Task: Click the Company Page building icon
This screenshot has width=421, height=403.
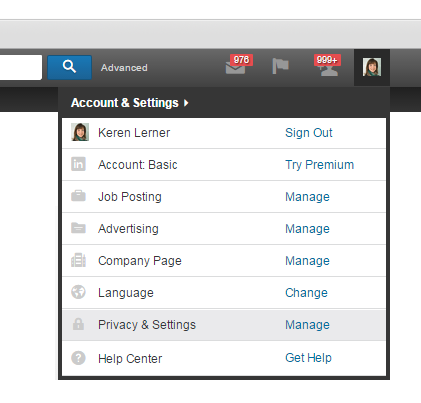Action: click(x=78, y=260)
